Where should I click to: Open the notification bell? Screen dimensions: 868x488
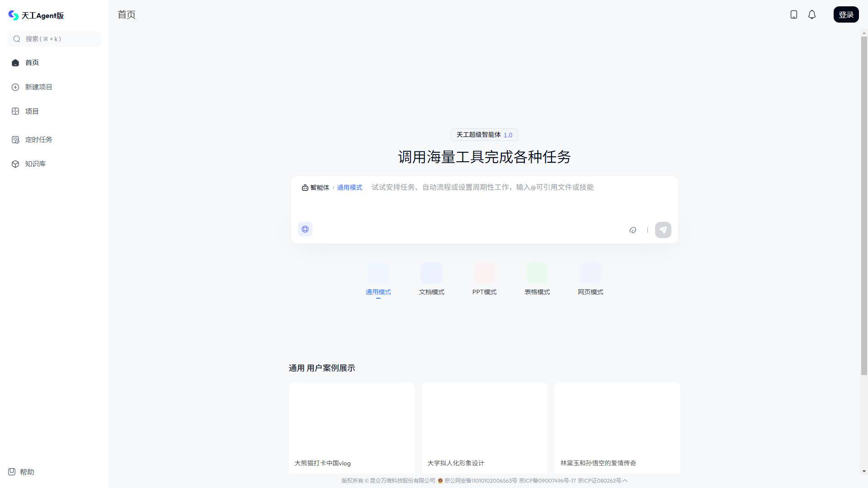point(812,14)
